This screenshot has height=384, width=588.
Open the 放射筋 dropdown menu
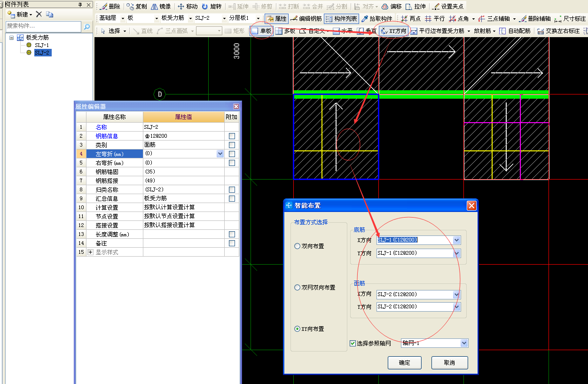[x=494, y=31]
